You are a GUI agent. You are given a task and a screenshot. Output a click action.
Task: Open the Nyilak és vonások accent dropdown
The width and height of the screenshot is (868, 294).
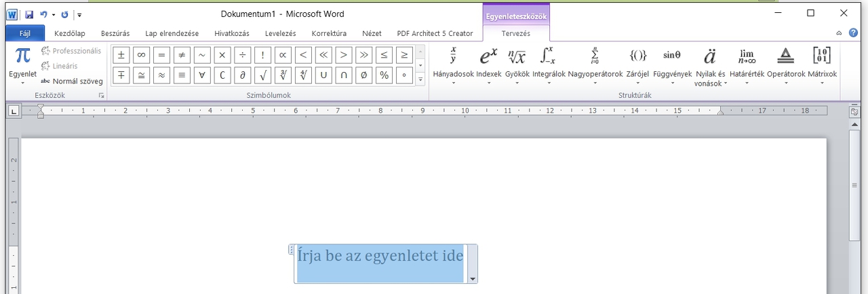point(710,65)
